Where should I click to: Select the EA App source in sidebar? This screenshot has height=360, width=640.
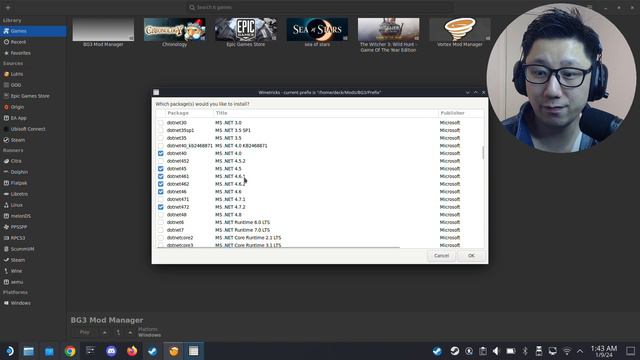click(x=33, y=118)
